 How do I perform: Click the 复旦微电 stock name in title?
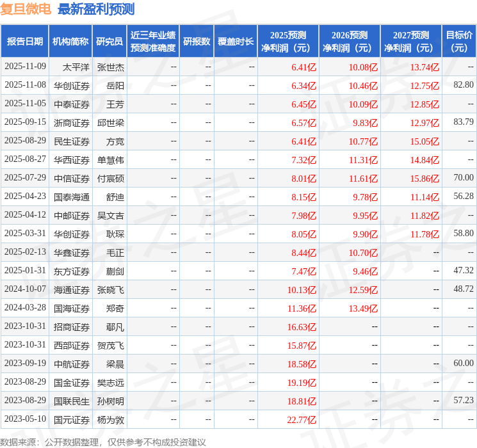(27, 9)
